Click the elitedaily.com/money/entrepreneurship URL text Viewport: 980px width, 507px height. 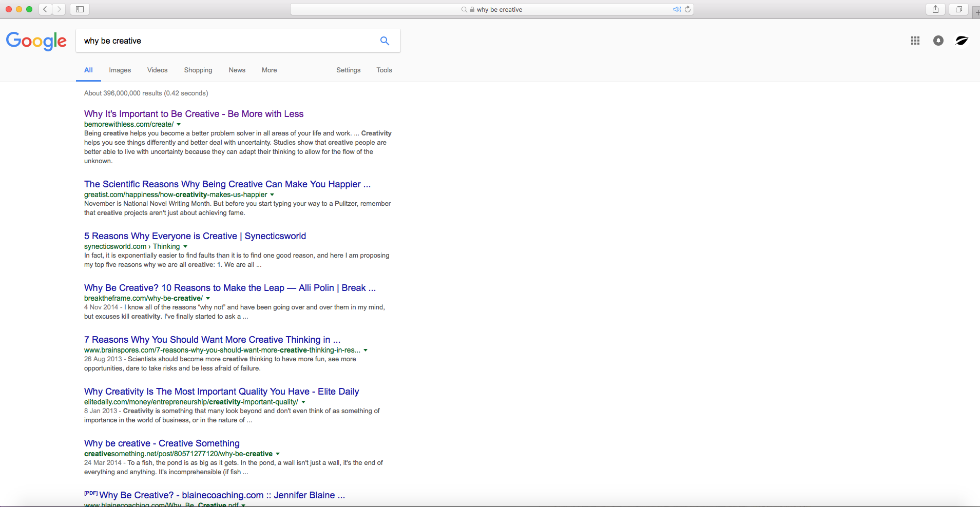click(191, 402)
